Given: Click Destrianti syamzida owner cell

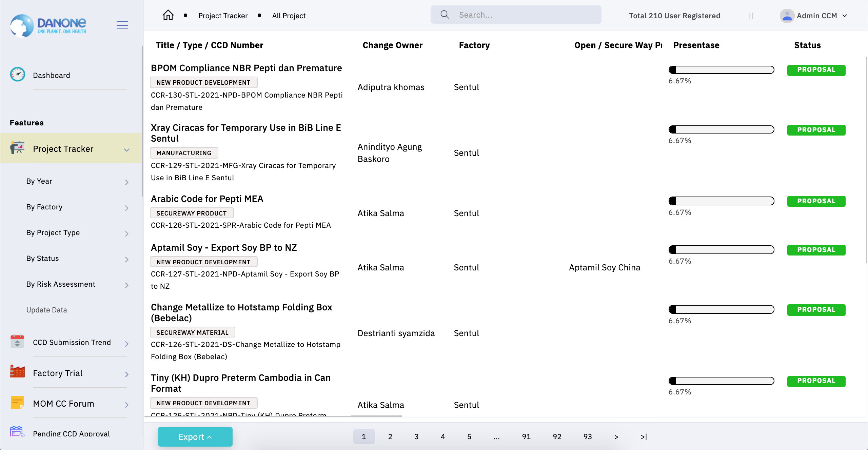Looking at the screenshot, I should pyautogui.click(x=396, y=333).
